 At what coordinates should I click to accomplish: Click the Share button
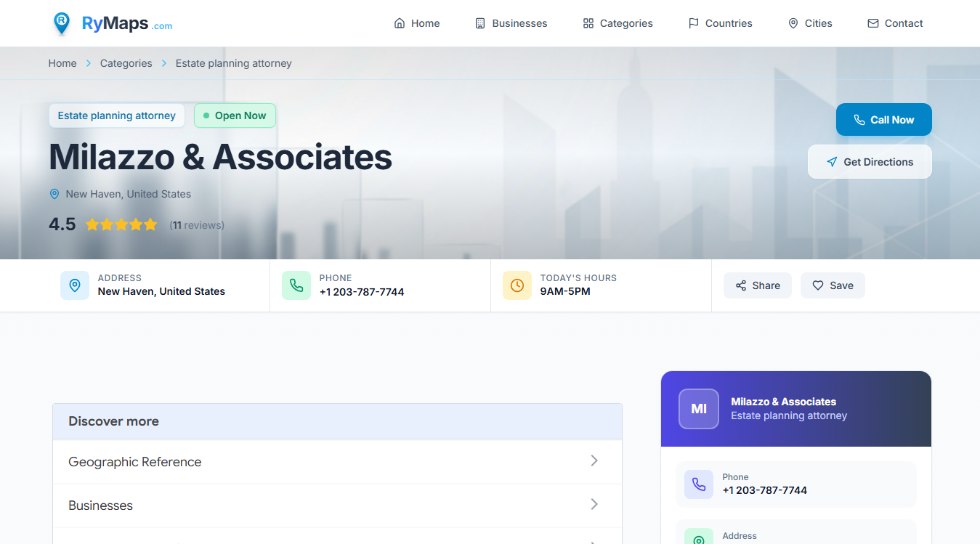pyautogui.click(x=758, y=285)
